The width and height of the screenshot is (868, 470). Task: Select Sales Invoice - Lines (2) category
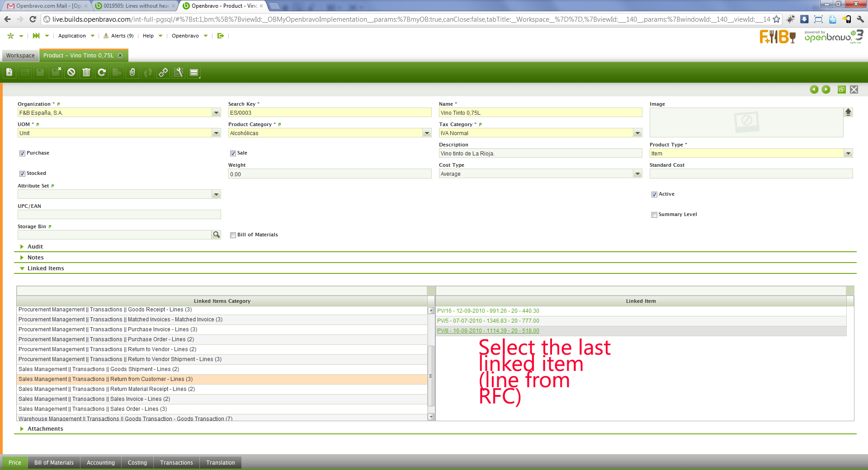pyautogui.click(x=222, y=399)
